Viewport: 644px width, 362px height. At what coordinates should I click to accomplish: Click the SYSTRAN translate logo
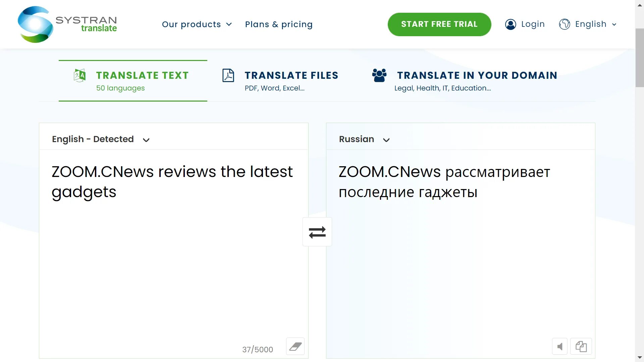[67, 24]
